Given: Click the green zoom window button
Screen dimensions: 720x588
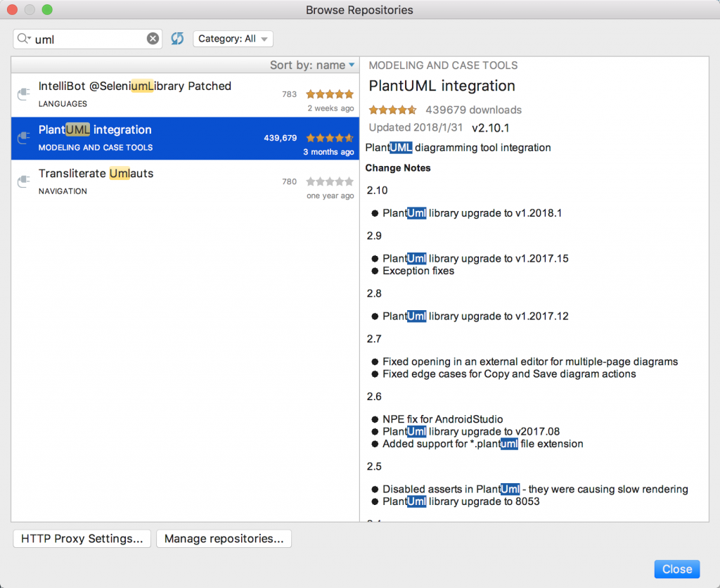Looking at the screenshot, I should click(x=47, y=10).
